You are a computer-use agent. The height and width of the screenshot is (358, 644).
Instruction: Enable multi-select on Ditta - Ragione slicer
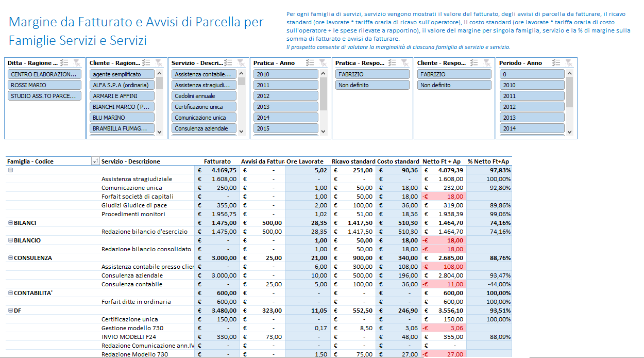point(64,62)
